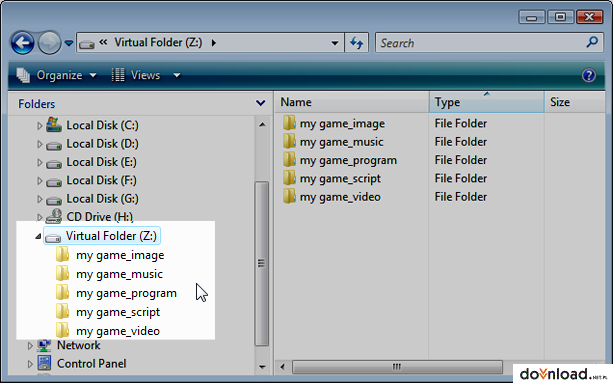Image resolution: width=613 pixels, height=383 pixels.
Task: Click the Network icon in folder tree
Action: 44,345
